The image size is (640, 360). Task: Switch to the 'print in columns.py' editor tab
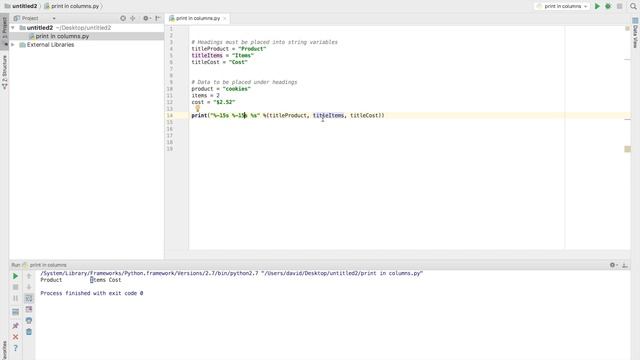click(198, 18)
